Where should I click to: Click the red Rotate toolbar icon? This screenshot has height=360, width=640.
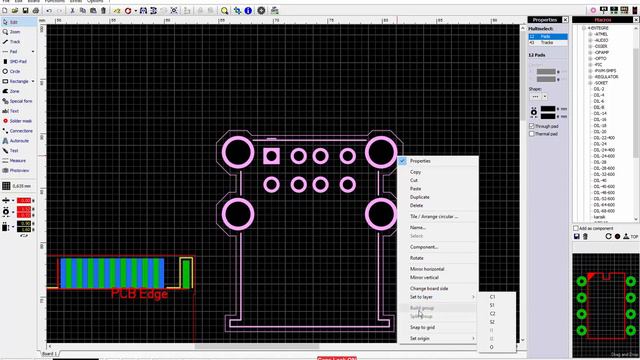128,11
